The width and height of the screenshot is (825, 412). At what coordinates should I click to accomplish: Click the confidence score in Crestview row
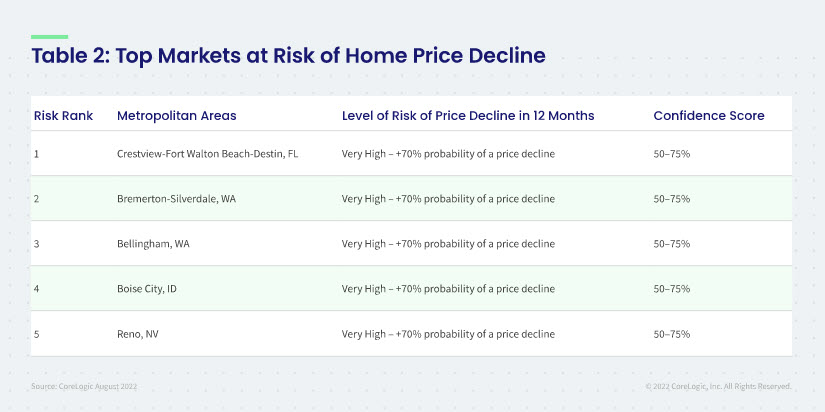tap(672, 154)
